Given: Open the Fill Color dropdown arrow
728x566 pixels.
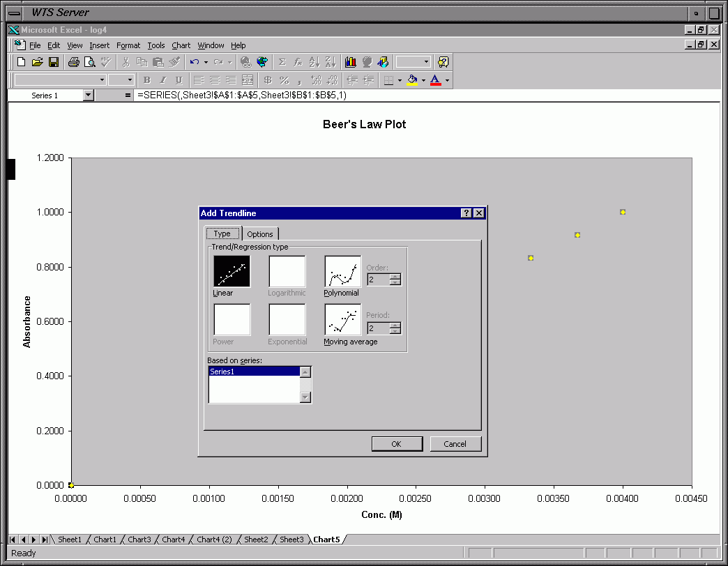Looking at the screenshot, I should coord(423,80).
